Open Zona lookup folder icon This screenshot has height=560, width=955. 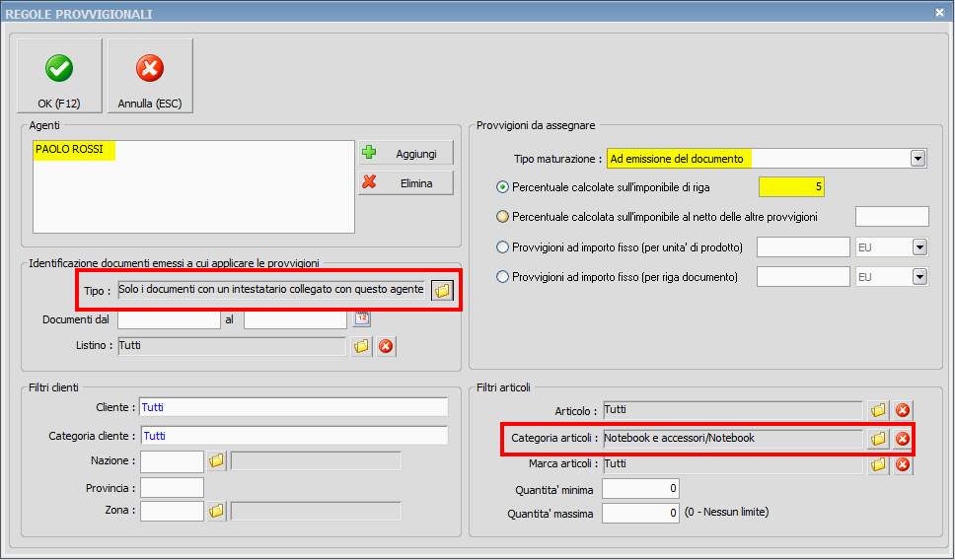pos(216,510)
